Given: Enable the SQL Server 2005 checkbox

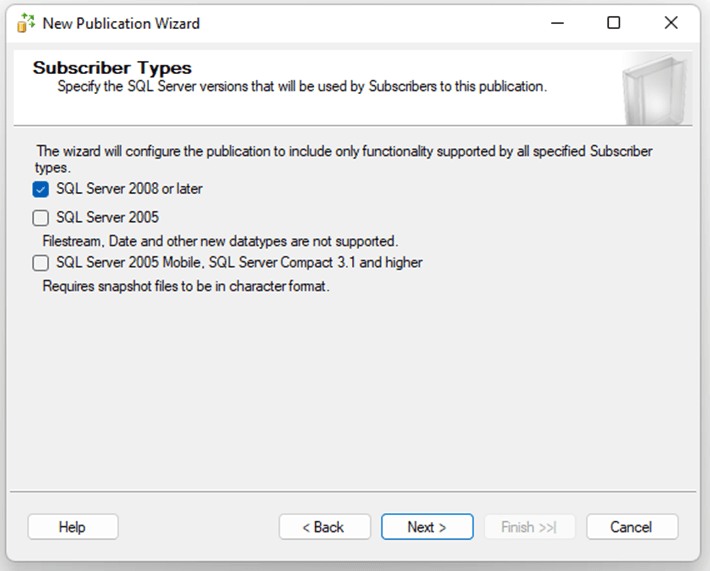Looking at the screenshot, I should pyautogui.click(x=40, y=218).
